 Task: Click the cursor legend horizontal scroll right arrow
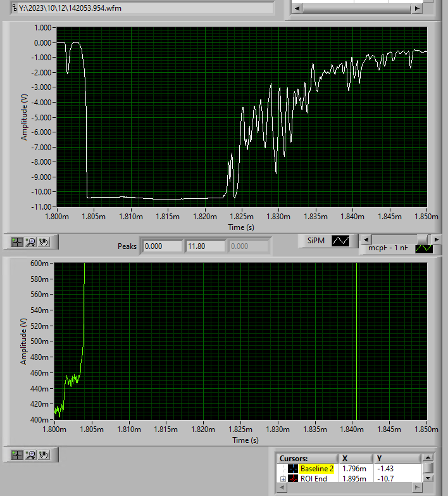coord(417,488)
